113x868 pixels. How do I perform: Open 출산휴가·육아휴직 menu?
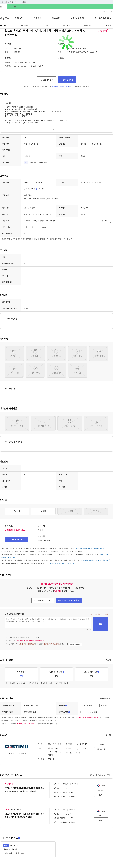[x=103, y=18]
